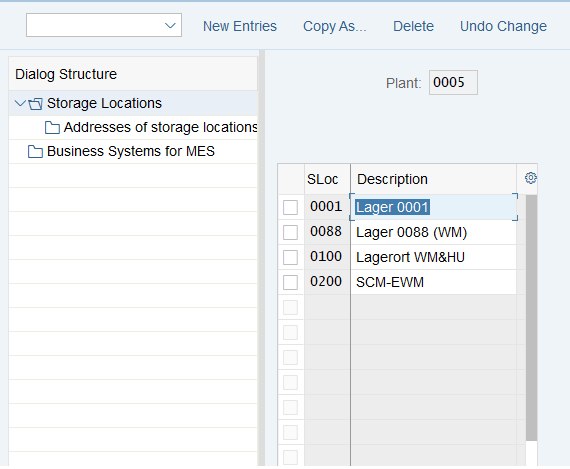The width and height of the screenshot is (570, 469).
Task: Click the Description column header
Action: 434,179
